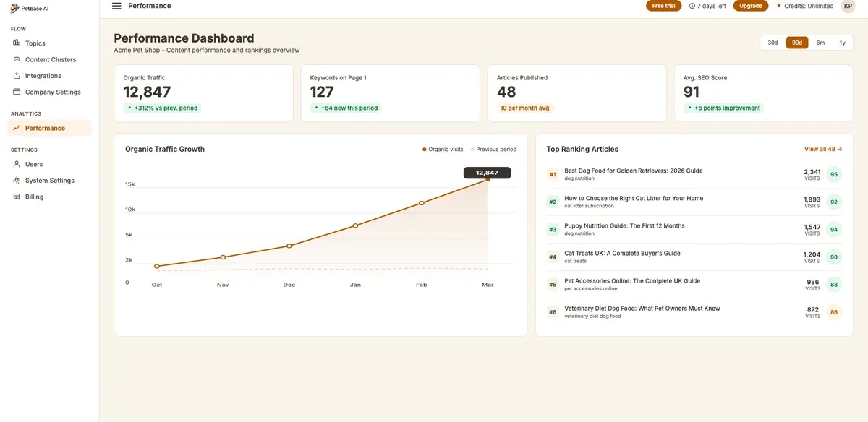This screenshot has width=868, height=422.
Task: Select the 90d time range
Action: [796, 43]
